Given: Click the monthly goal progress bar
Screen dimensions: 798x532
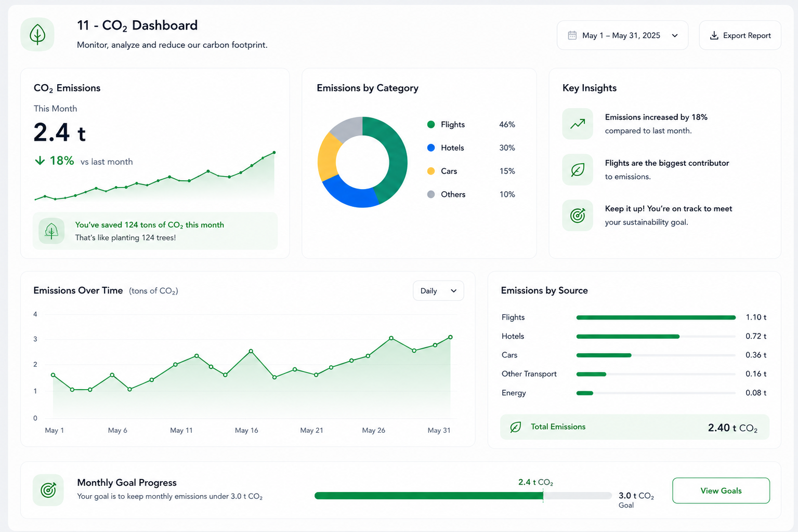Looking at the screenshot, I should pyautogui.click(x=463, y=496).
